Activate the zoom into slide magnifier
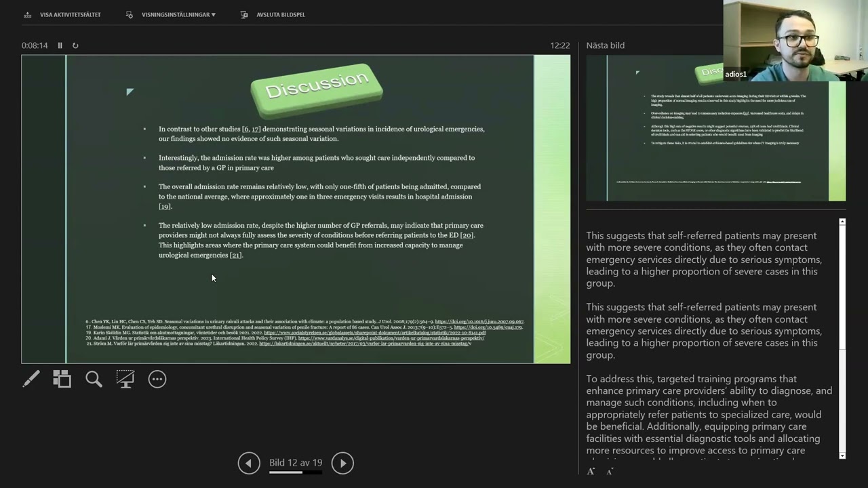Viewport: 868px width, 488px height. click(94, 379)
